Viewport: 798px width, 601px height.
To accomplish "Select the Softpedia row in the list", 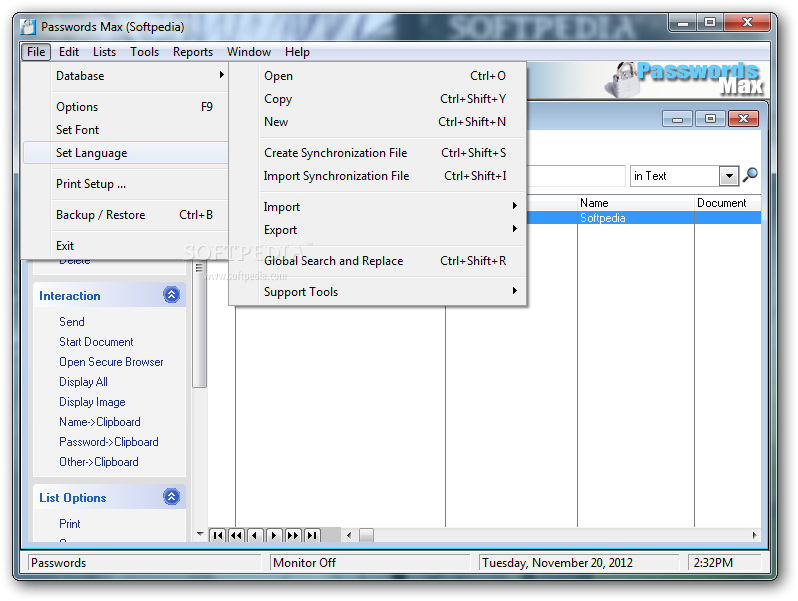I will 644,218.
